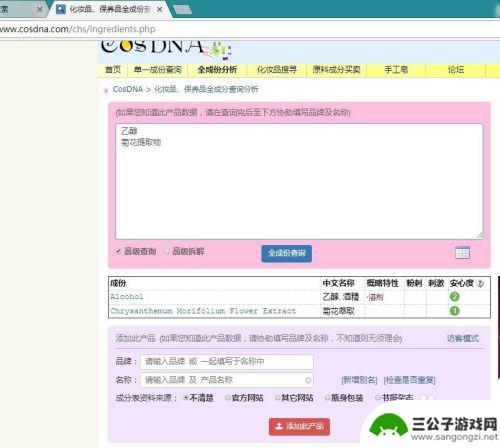Open 论坛 menu item
This screenshot has width=500, height=448.
[x=456, y=70]
